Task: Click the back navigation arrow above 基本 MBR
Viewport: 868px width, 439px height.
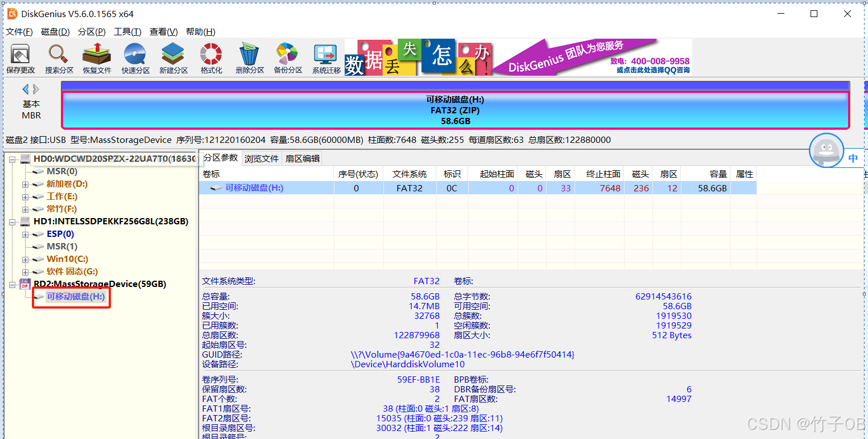Action: point(26,89)
